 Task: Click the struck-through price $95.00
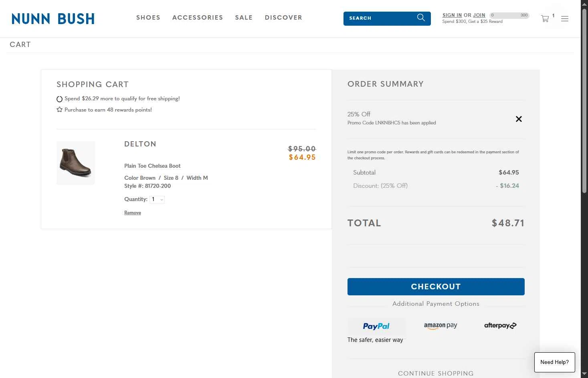click(x=302, y=149)
